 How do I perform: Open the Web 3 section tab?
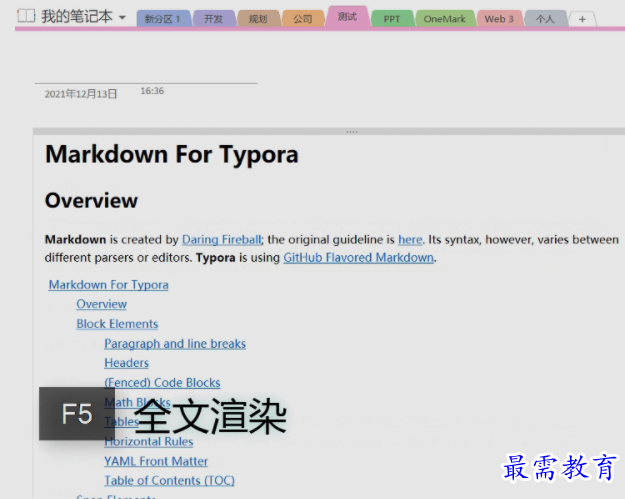coord(499,19)
